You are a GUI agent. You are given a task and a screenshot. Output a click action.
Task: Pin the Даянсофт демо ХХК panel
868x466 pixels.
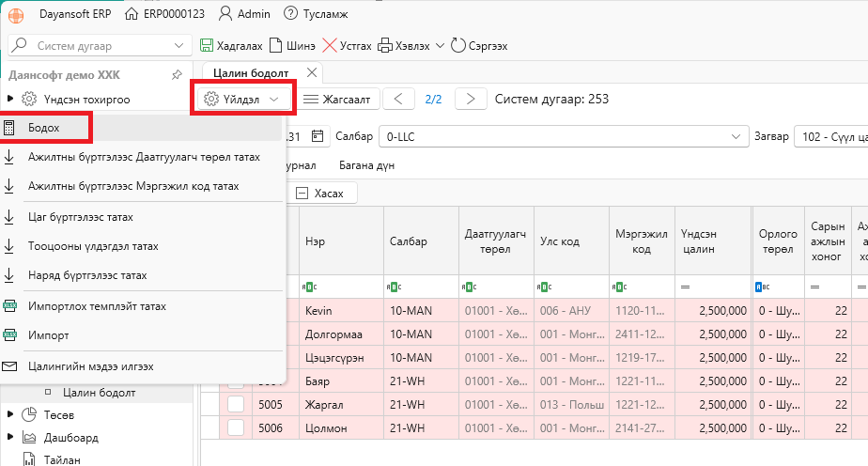[x=177, y=75]
